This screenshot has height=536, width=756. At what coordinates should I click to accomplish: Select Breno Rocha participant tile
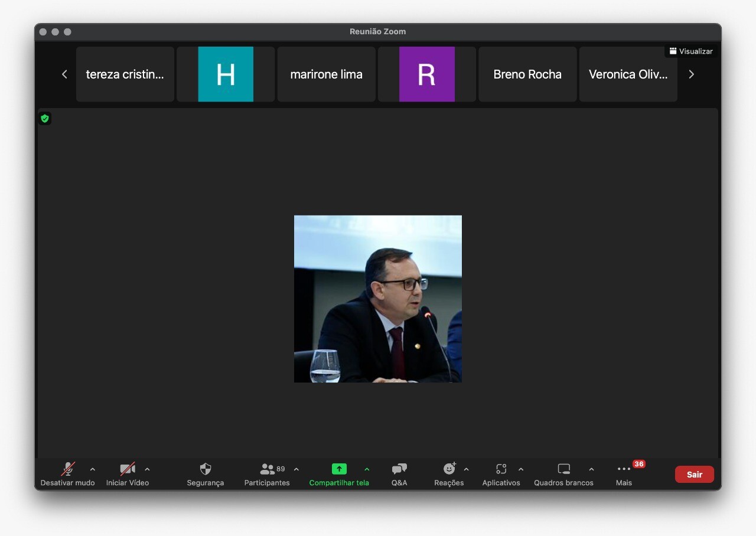(x=527, y=74)
